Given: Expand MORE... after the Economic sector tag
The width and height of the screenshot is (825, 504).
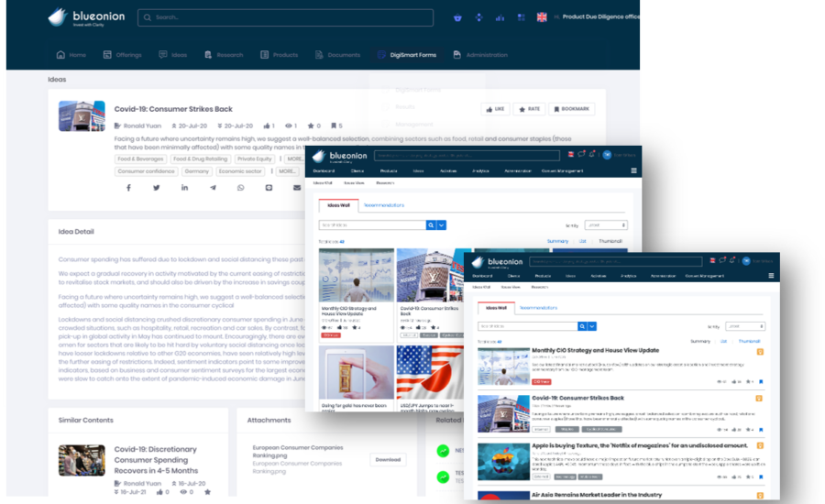Looking at the screenshot, I should point(287,171).
